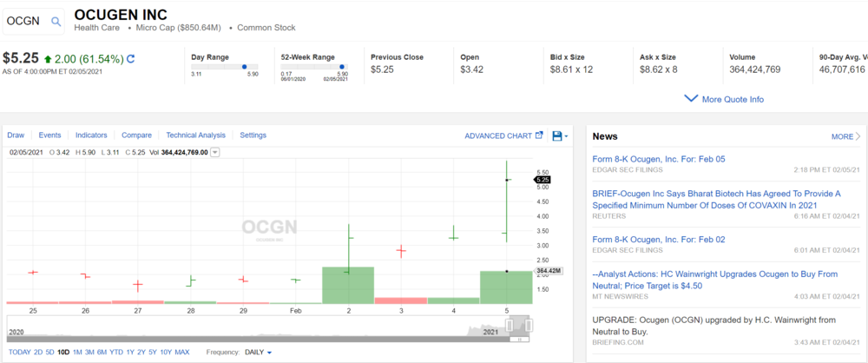Grab the left range slider handle
The image size is (868, 363).
pyautogui.click(x=510, y=325)
